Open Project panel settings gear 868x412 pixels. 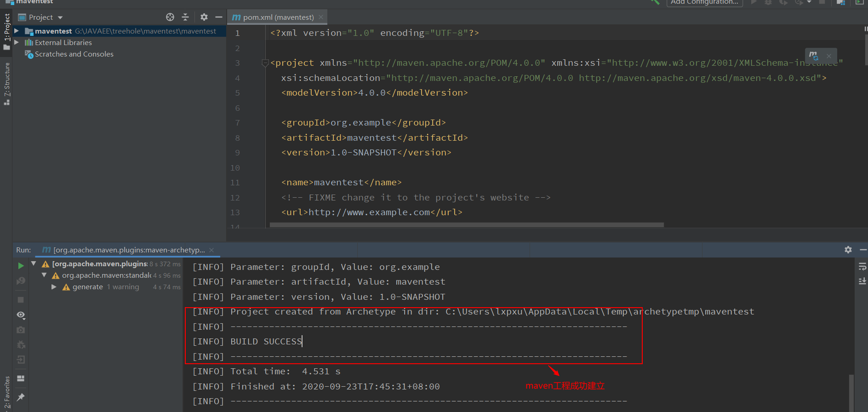pos(204,17)
